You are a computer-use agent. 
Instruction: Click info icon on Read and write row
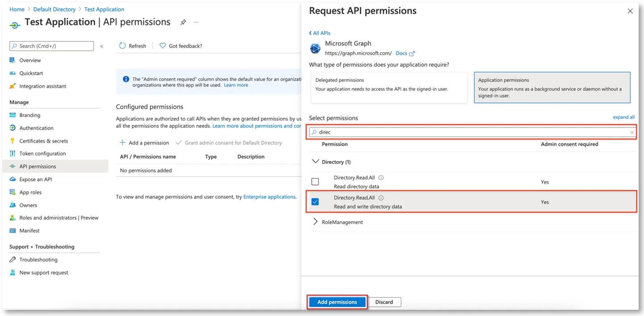[381, 198]
